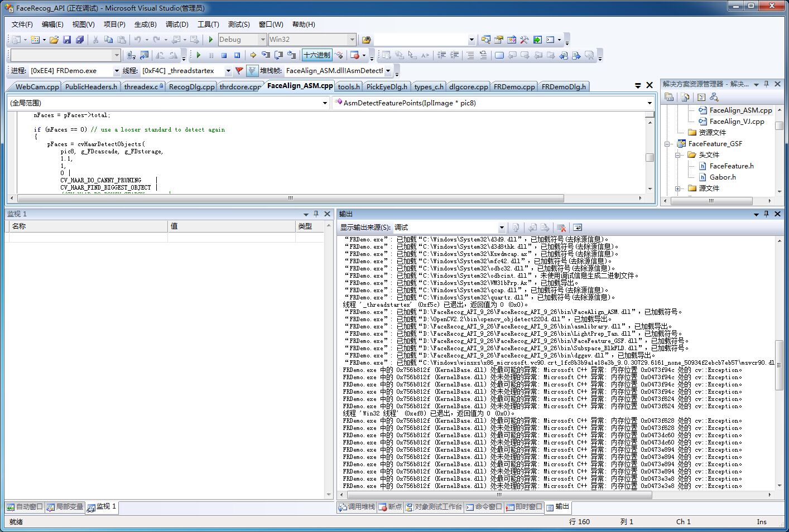Open the Solution Explorer toolbar icon

(x=485, y=40)
